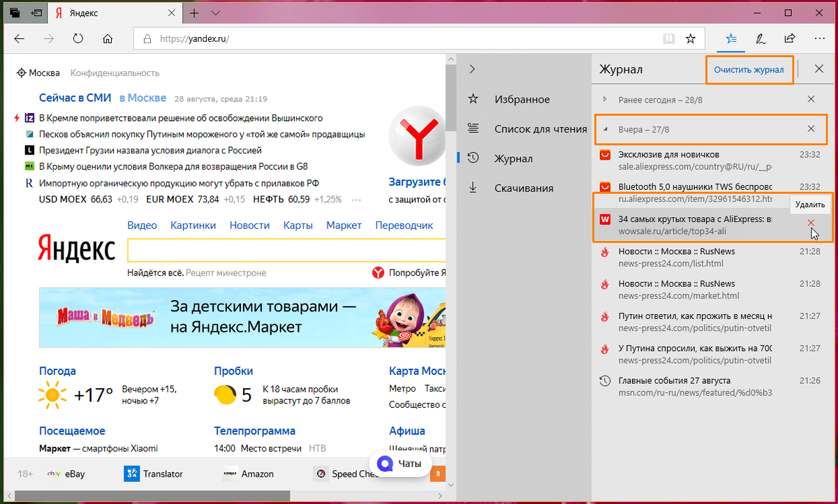Open Сейчас в СМИ news heading
Screen dimensions: 838x504
tap(75, 98)
